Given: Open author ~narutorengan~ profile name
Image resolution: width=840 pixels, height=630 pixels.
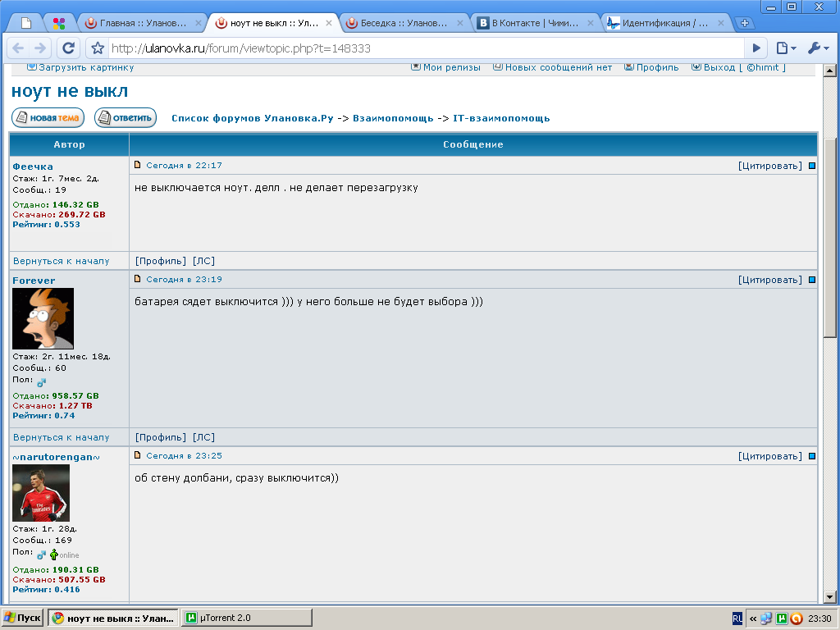Looking at the screenshot, I should click(57, 457).
